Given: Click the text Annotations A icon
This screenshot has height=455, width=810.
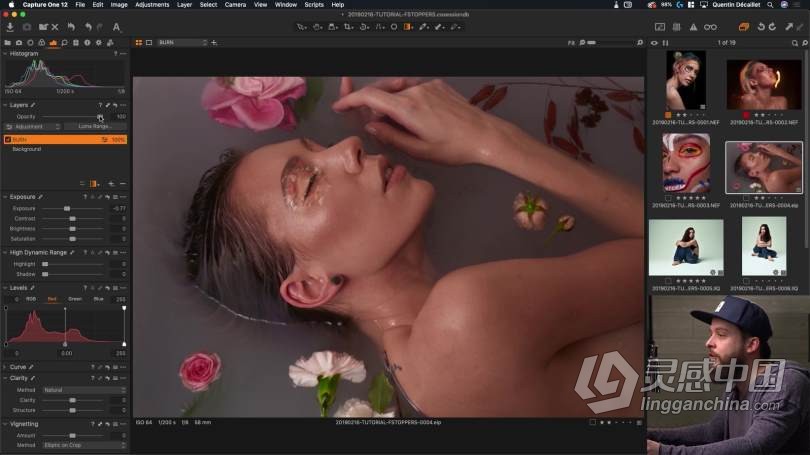Looking at the screenshot, I should [x=116, y=27].
